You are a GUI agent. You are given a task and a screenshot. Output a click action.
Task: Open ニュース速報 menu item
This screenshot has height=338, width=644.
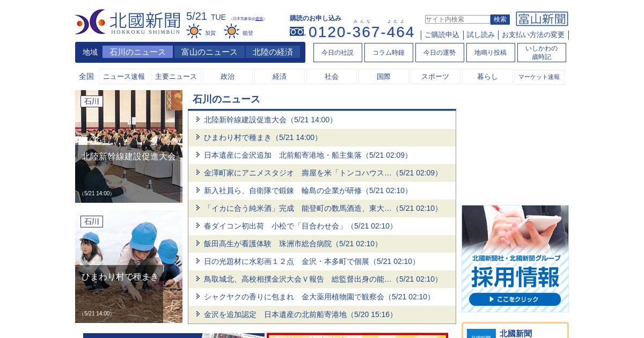(x=124, y=77)
